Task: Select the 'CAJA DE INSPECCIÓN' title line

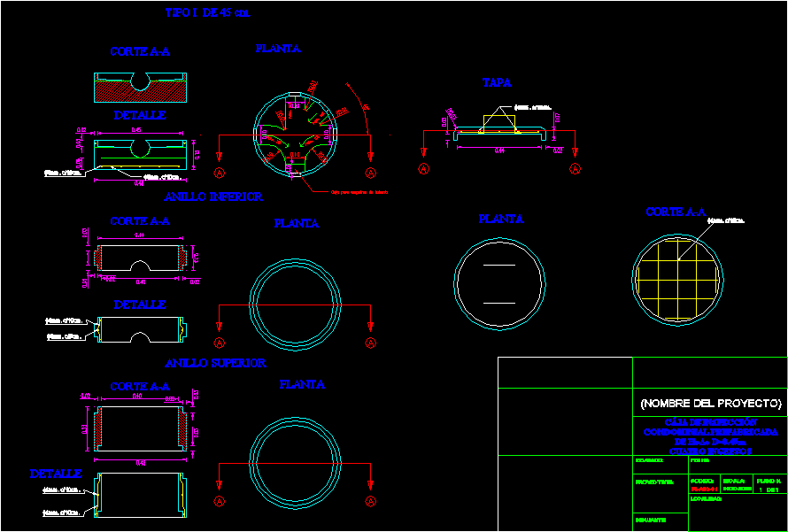Action: click(710, 422)
